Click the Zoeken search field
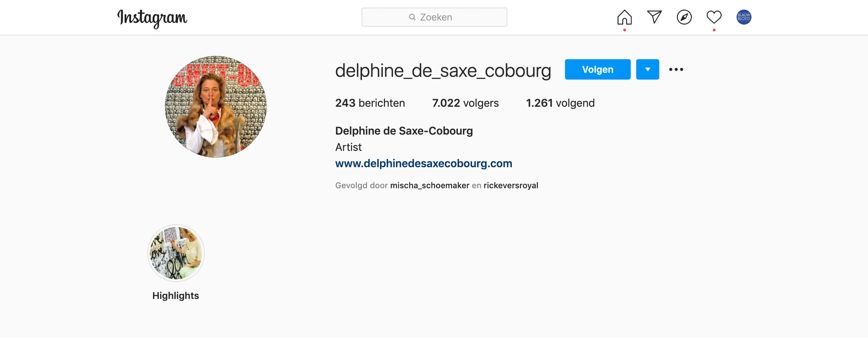 (434, 17)
